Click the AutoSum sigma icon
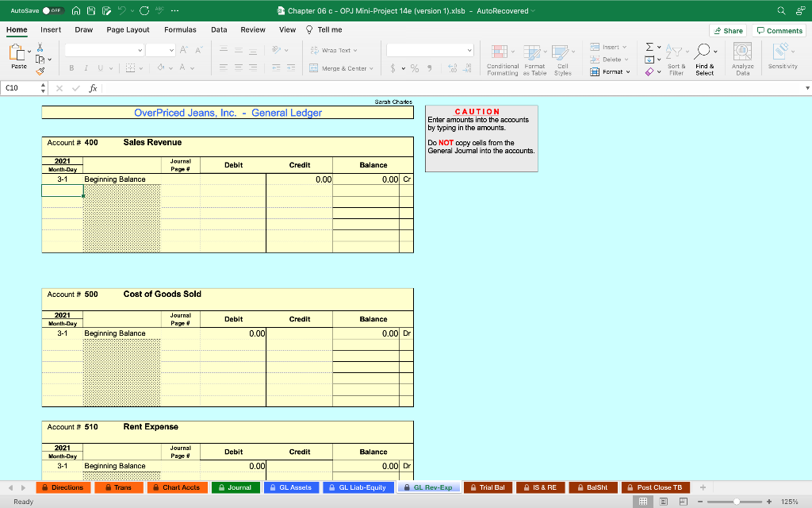 649,47
